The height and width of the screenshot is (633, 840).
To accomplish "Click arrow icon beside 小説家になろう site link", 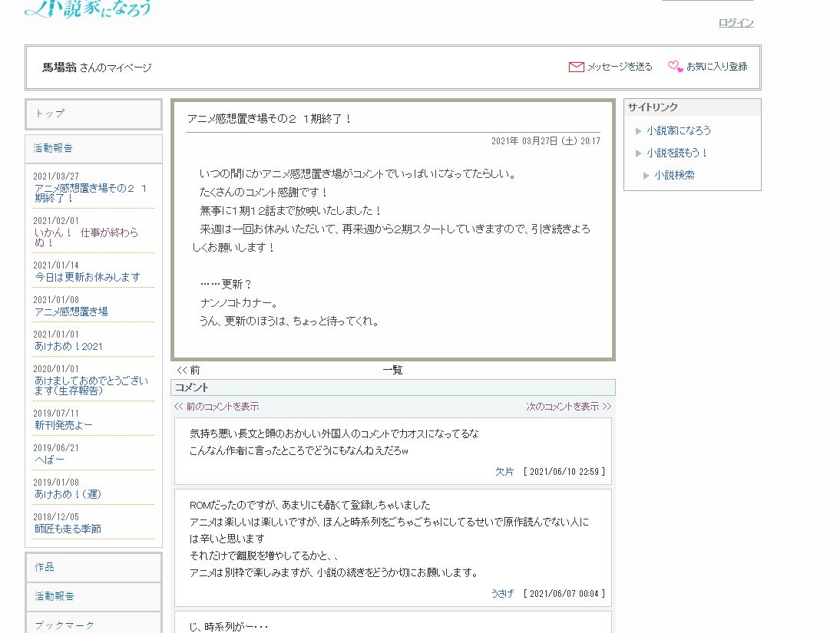I will point(639,131).
